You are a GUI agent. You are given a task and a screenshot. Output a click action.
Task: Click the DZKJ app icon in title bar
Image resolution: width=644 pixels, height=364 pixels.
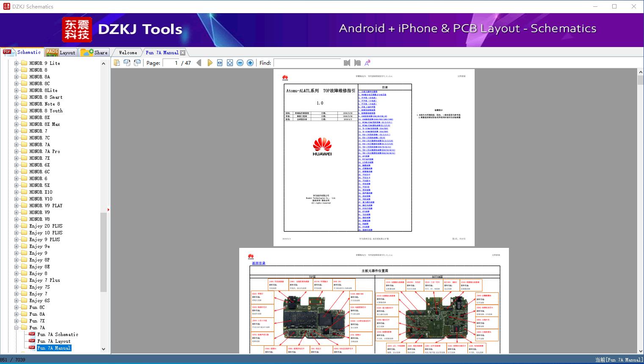coord(6,6)
